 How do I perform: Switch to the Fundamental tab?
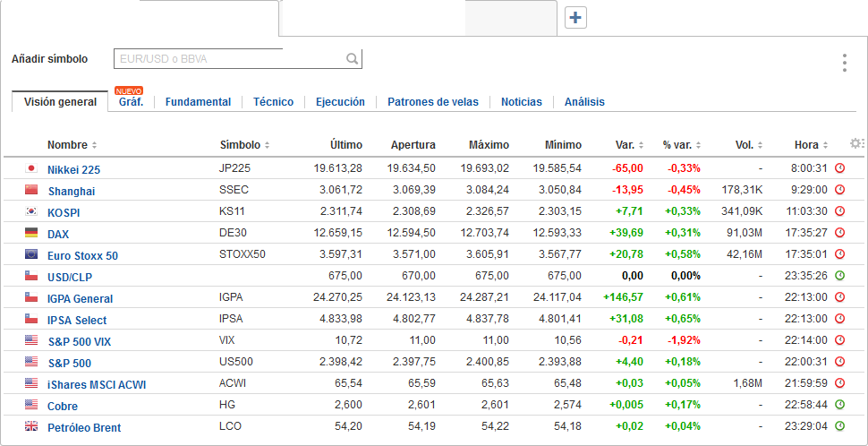pos(198,102)
